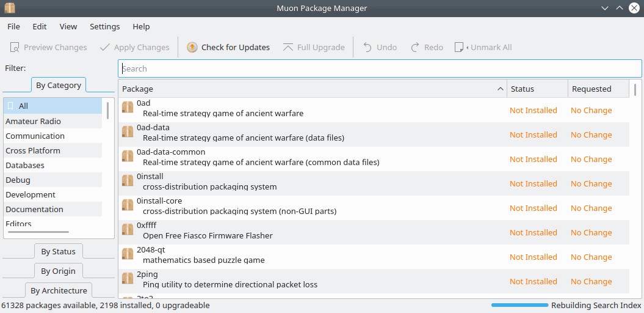Viewport: 644px width, 313px height.
Task: Open the Edit menu
Action: 40,27
